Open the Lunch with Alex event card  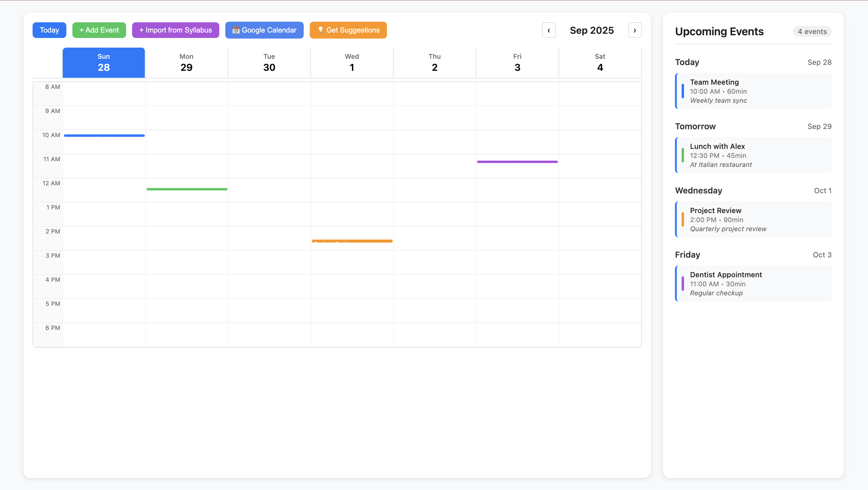point(753,155)
